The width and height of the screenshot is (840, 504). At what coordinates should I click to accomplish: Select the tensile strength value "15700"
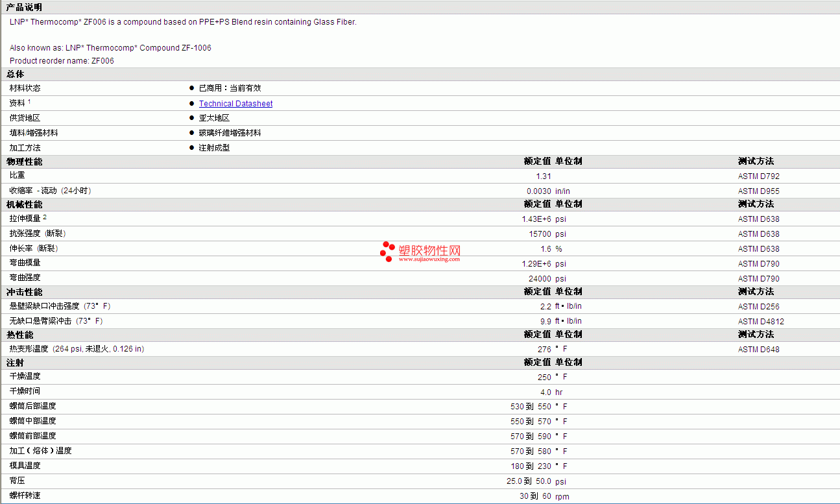540,234
